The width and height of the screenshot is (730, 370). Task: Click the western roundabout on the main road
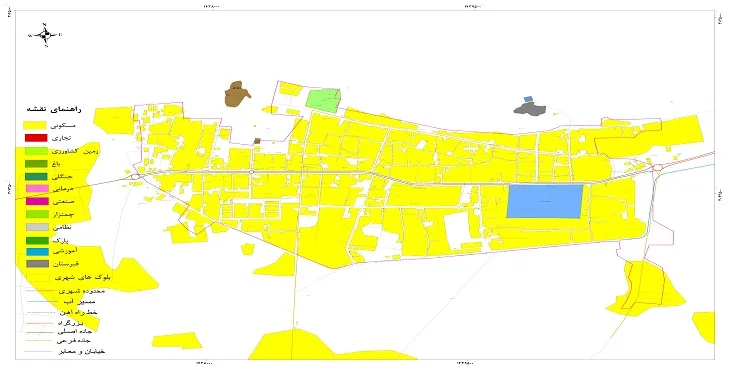tap(135, 176)
